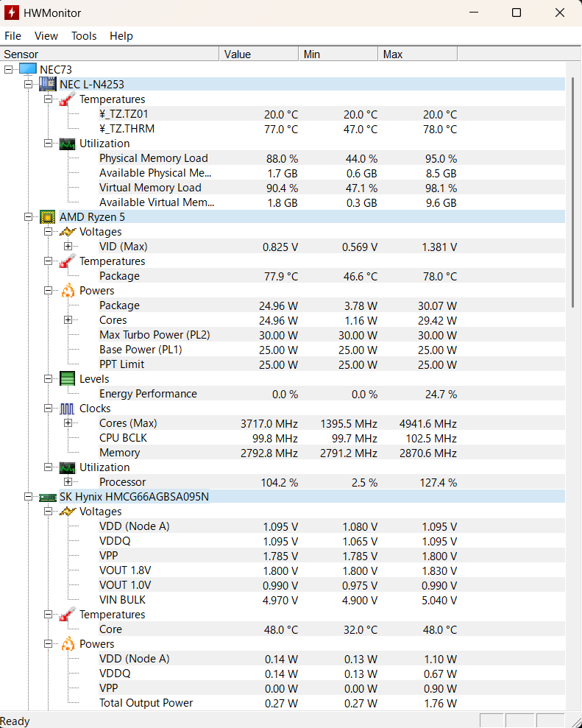Click the Value column header
582x728 pixels.
click(258, 54)
